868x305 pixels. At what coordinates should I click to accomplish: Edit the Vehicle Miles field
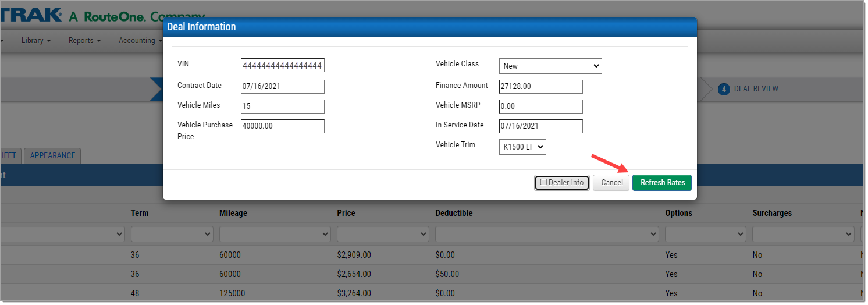[x=283, y=107]
